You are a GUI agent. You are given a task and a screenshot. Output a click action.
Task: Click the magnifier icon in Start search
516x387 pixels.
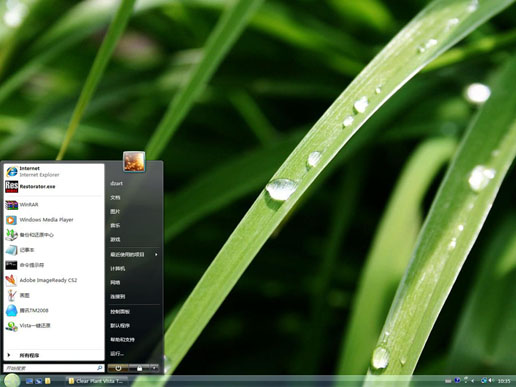(99, 368)
